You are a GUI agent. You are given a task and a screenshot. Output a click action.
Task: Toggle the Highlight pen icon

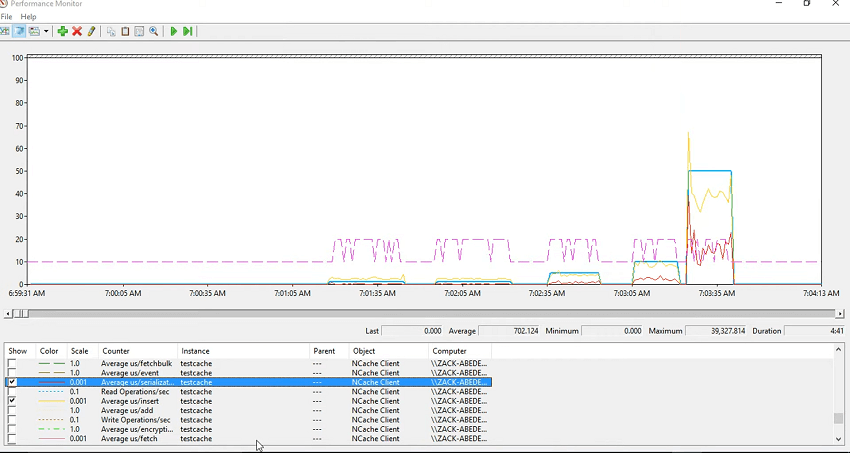(91, 31)
